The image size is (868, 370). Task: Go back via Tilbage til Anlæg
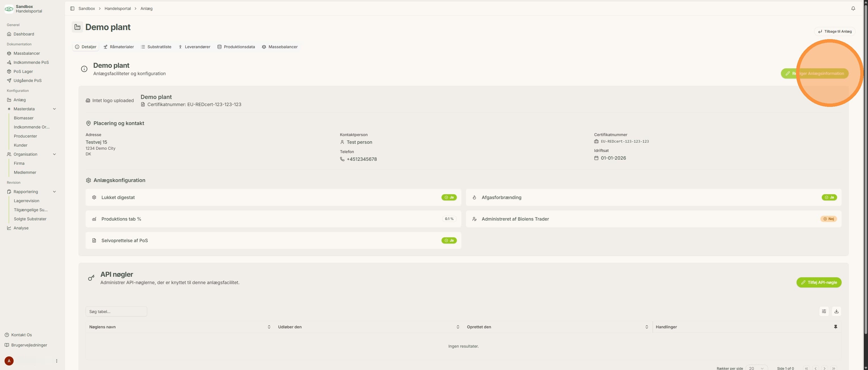point(834,31)
